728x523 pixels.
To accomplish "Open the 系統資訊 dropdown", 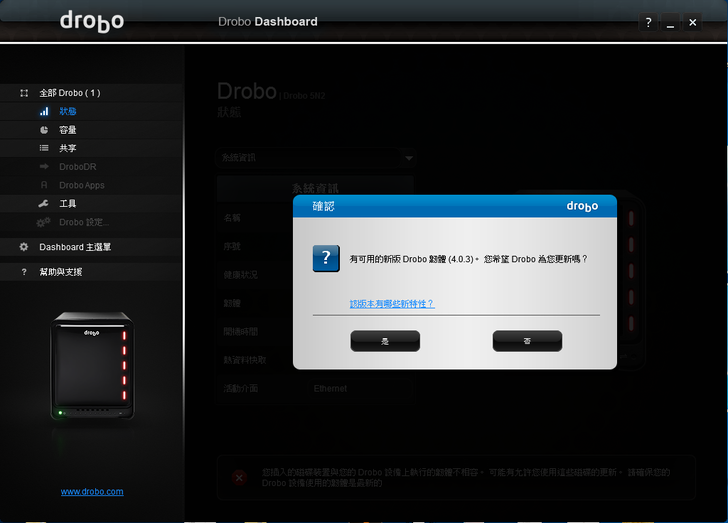I will click(x=316, y=158).
